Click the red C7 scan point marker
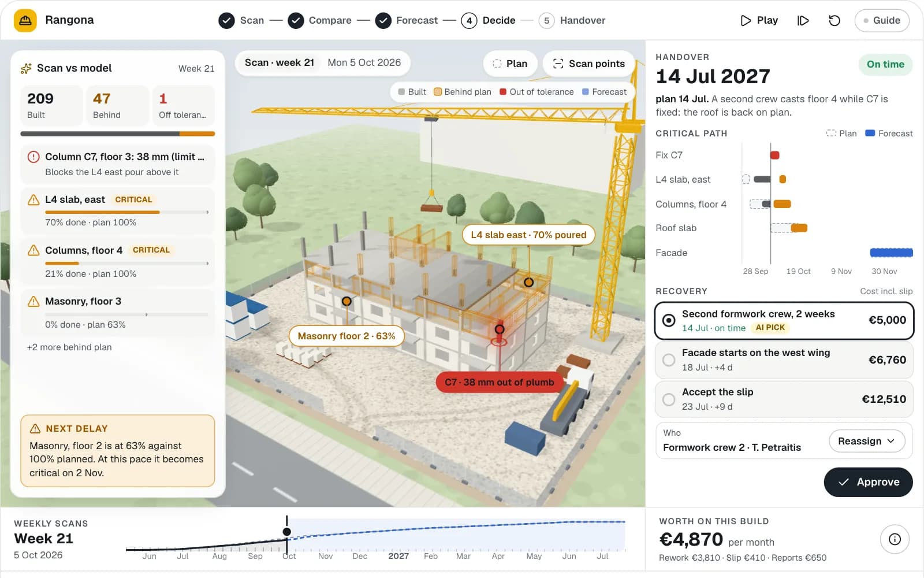The height and width of the screenshot is (578, 924). (500, 329)
